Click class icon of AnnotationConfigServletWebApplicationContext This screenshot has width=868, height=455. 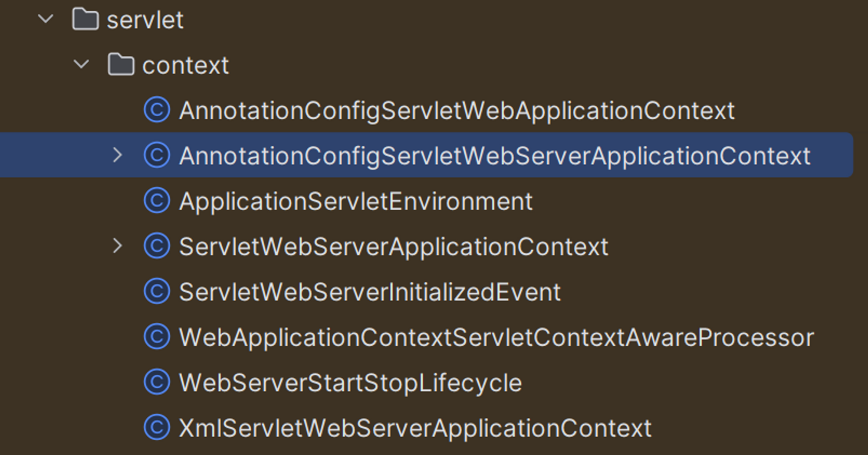[157, 110]
